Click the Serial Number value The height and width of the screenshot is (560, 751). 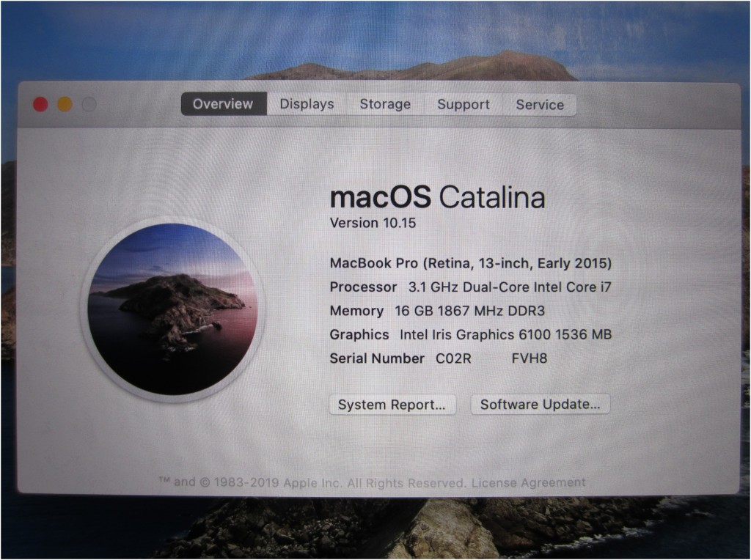click(491, 358)
